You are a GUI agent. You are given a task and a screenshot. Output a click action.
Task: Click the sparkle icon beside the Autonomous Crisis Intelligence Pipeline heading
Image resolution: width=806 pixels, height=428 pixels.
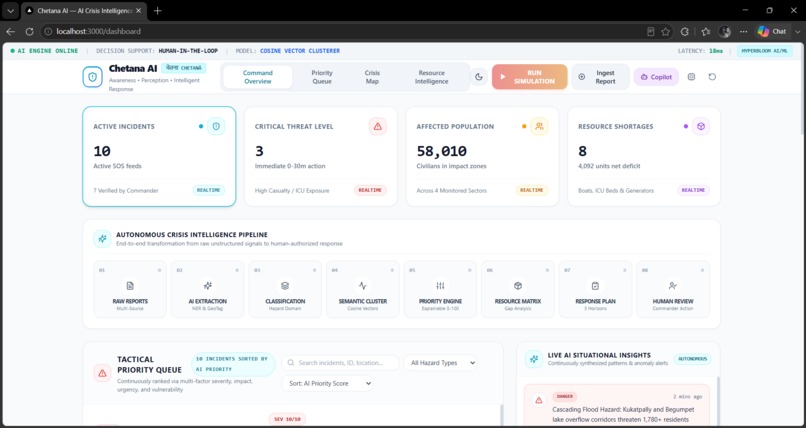click(x=102, y=238)
